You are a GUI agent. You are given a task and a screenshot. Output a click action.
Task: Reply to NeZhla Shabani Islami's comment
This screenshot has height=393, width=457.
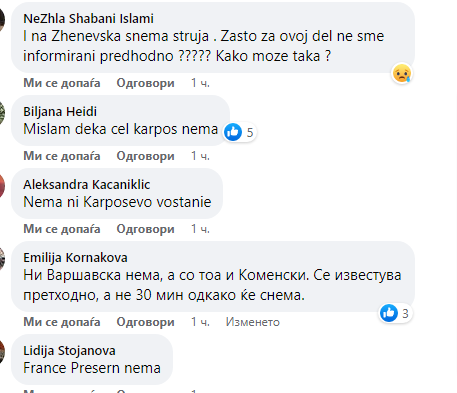145,83
